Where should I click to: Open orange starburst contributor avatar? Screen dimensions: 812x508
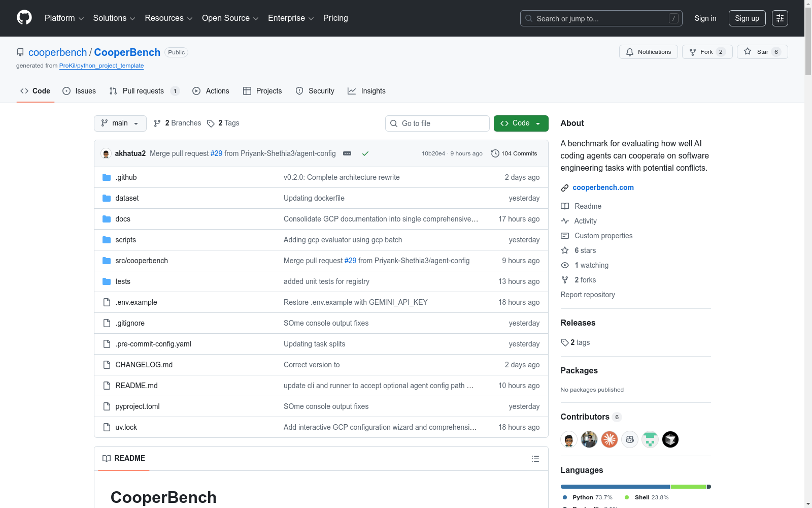point(610,439)
